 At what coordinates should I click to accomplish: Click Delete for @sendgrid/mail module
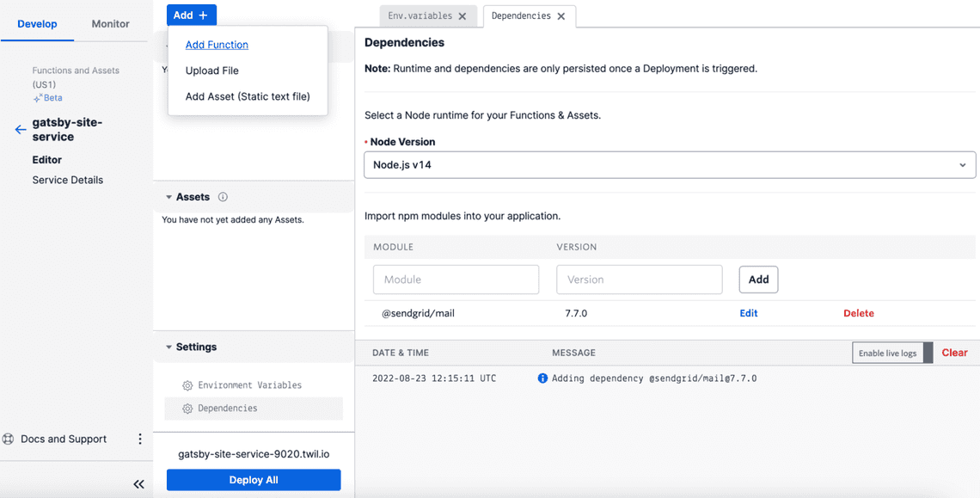[858, 313]
